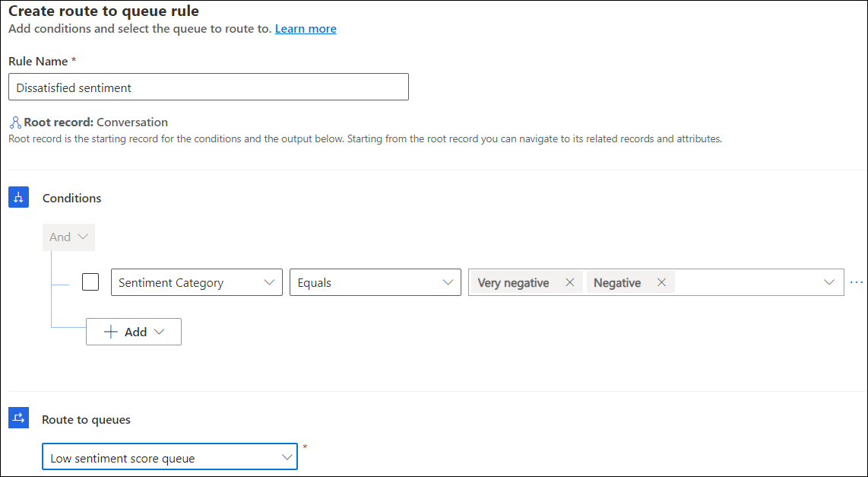Remove the "Negative" tag with its X icon
The image size is (868, 477).
point(661,281)
